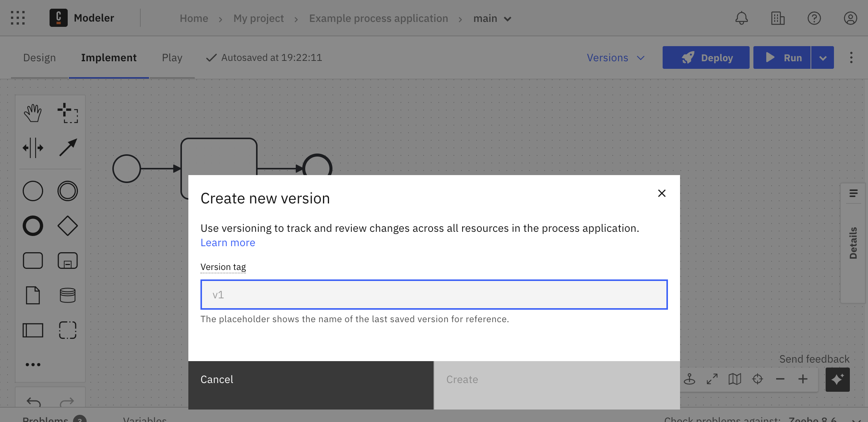The width and height of the screenshot is (868, 422).
Task: Toggle the minimap view
Action: tap(734, 379)
